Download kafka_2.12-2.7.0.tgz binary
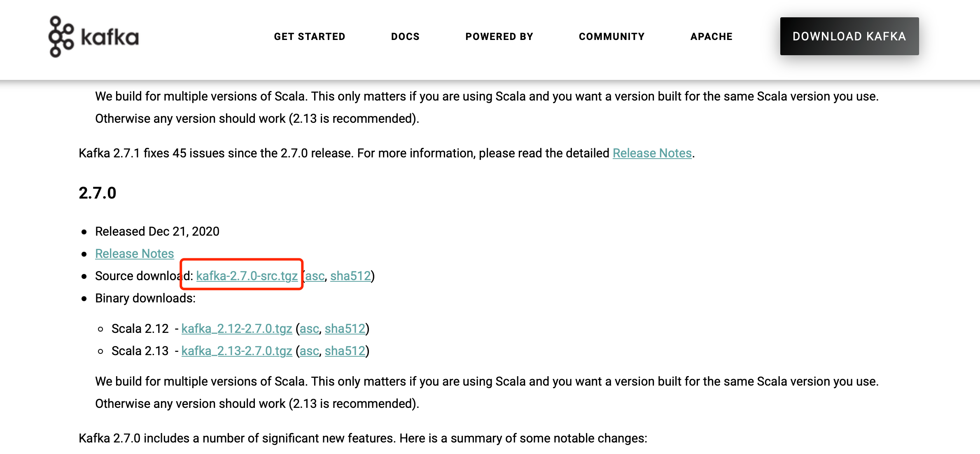 237,329
